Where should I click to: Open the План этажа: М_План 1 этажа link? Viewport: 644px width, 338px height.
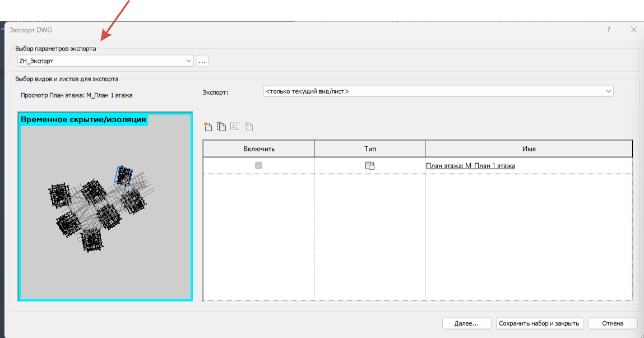(470, 166)
